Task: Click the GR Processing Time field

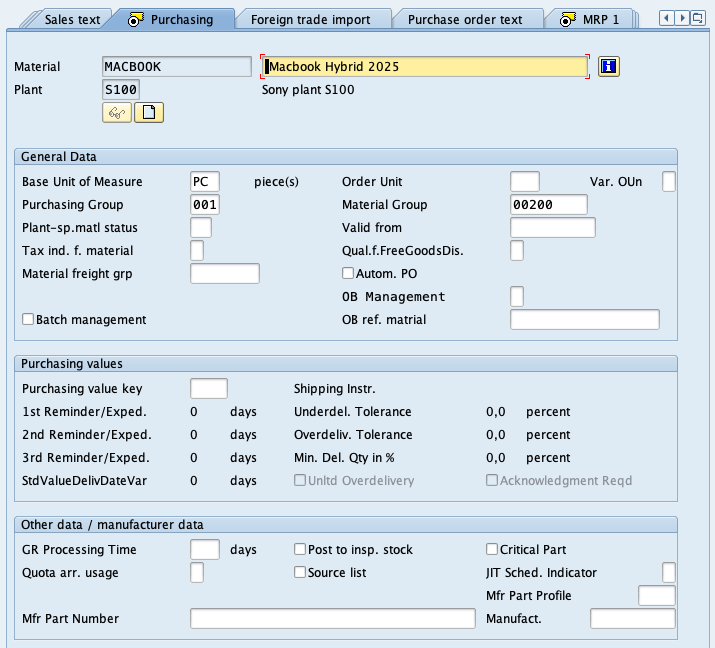Action: pyautogui.click(x=205, y=550)
